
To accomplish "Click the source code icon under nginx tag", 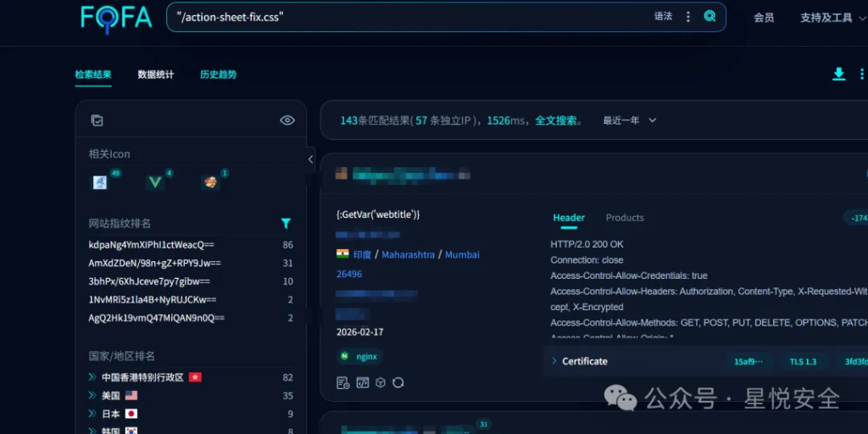I will point(362,382).
